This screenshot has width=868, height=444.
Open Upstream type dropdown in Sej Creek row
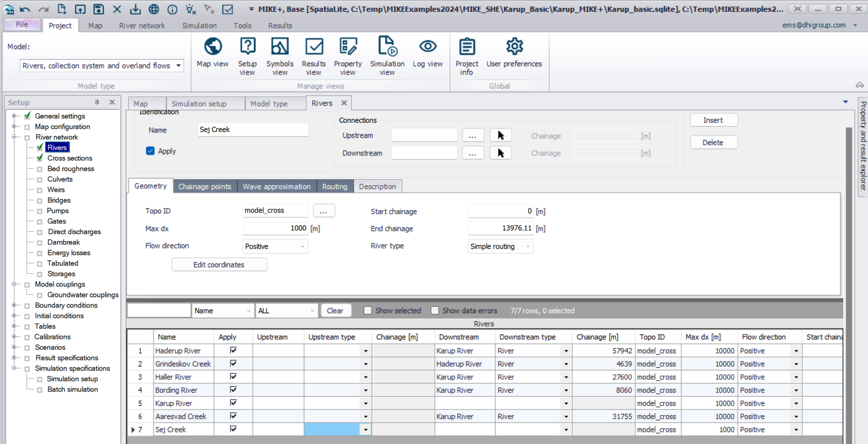coord(365,430)
